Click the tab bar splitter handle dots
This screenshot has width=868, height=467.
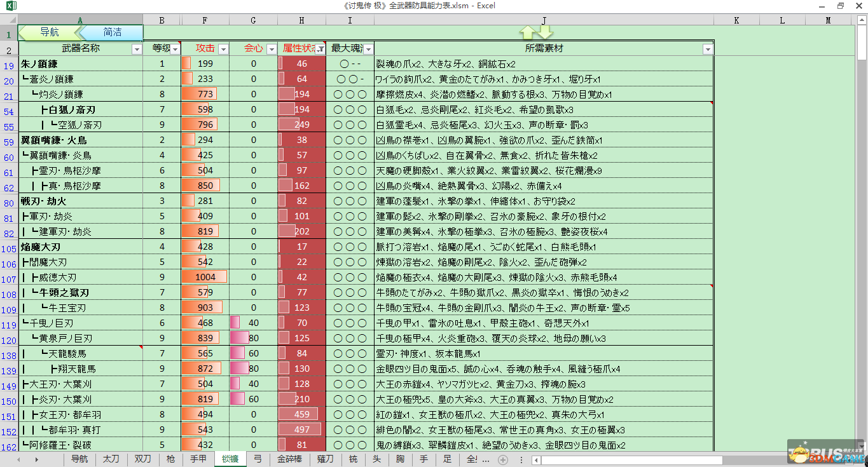521,459
